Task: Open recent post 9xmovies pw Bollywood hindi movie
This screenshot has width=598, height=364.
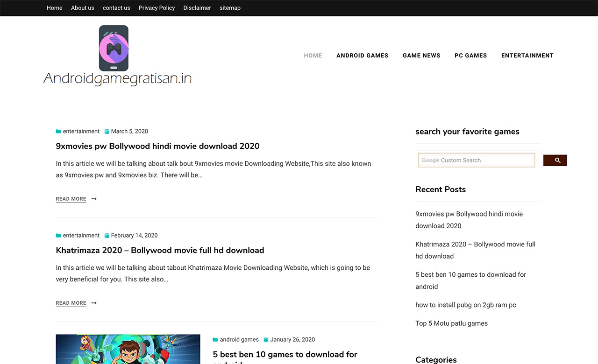Action: (469, 220)
